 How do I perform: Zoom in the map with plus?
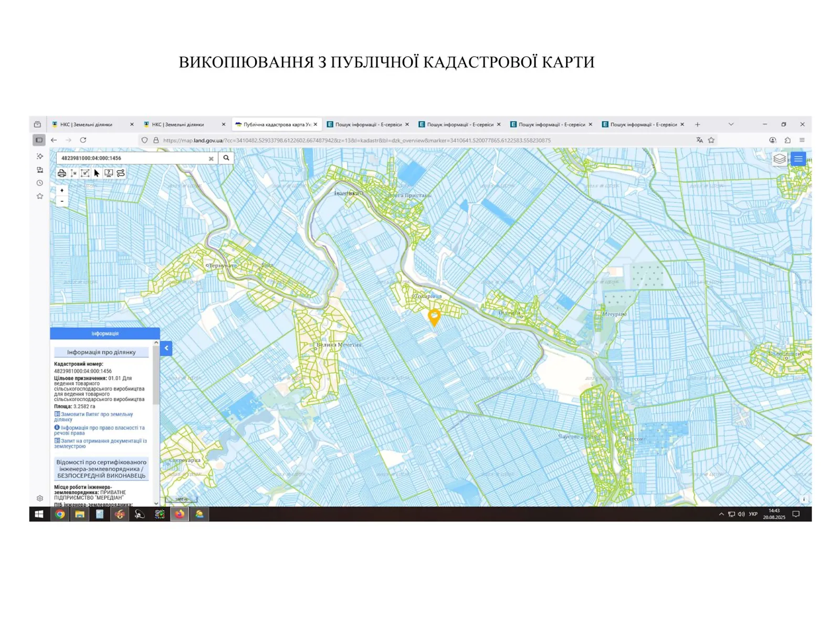point(62,191)
